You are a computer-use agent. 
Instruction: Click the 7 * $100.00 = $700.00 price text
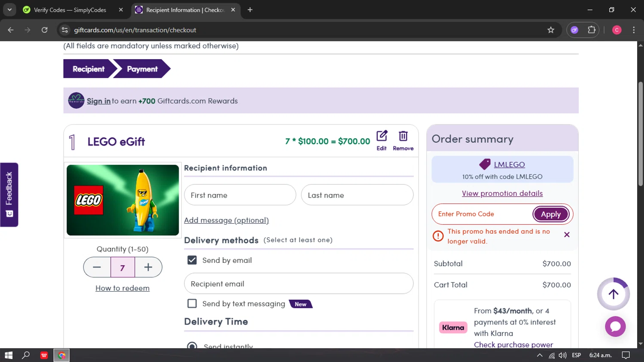tap(328, 141)
